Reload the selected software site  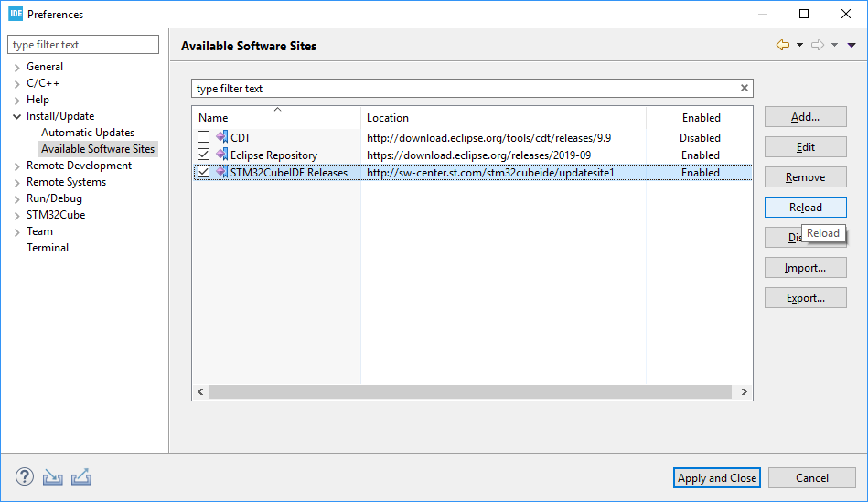[x=806, y=207]
